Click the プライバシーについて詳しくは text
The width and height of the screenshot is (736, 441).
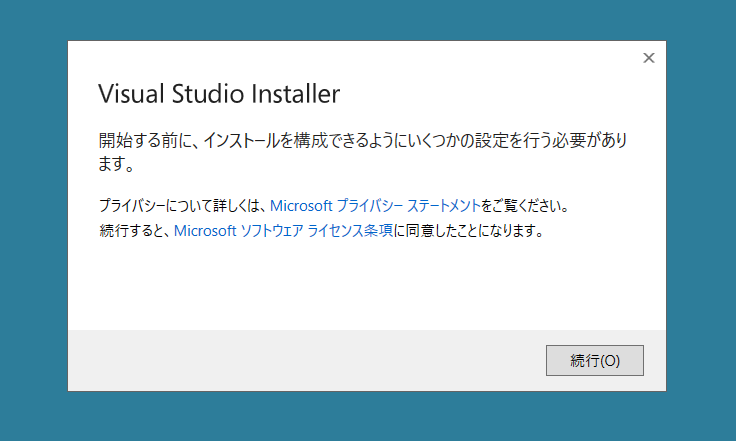tap(184, 205)
